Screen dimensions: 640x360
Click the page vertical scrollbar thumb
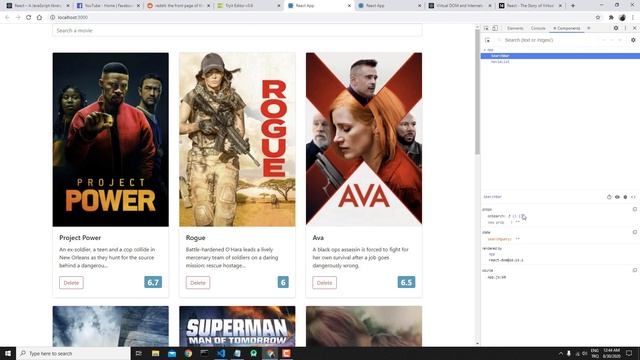477,92
